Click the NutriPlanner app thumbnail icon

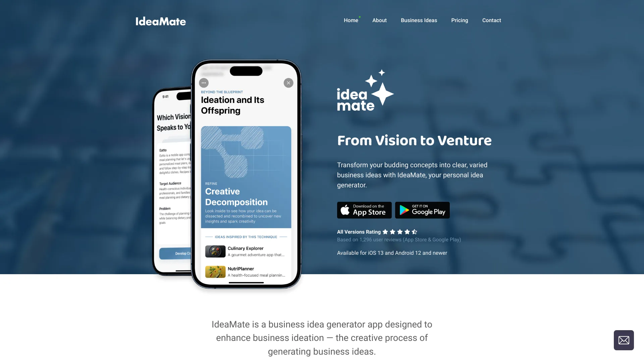pyautogui.click(x=215, y=271)
